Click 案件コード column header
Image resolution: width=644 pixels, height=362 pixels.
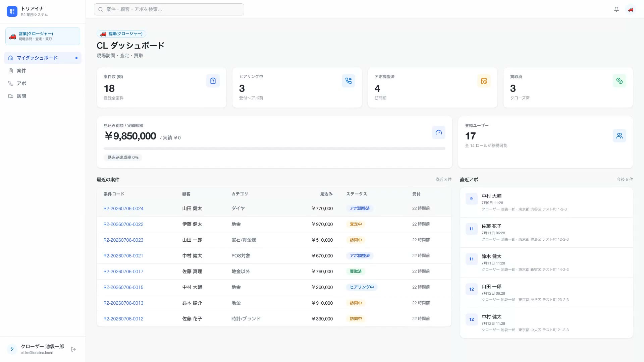coord(114,194)
